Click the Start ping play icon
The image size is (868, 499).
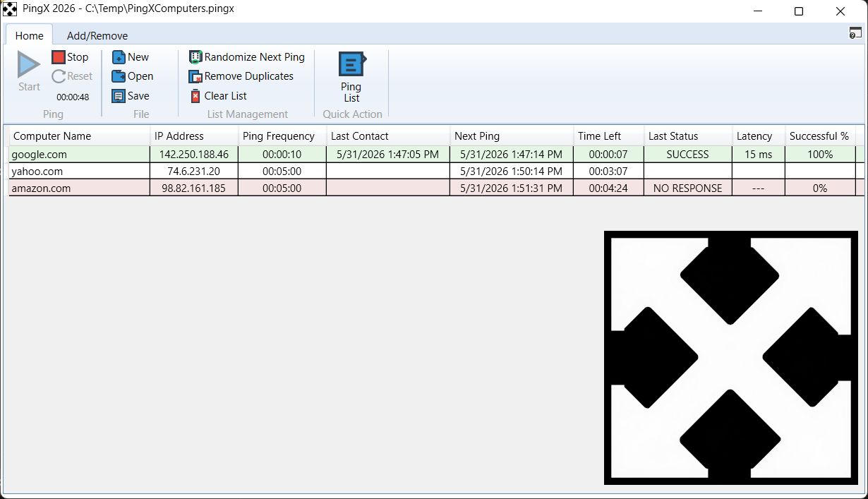[29, 65]
